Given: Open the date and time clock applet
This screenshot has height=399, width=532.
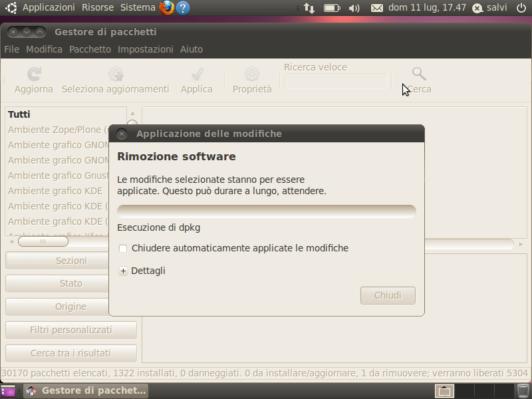Looking at the screenshot, I should coord(427,7).
